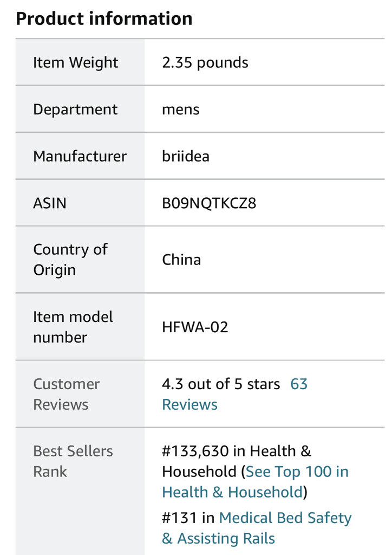Click the Item model number label
Image resolution: width=392 pixels, height=555 pixels.
point(73,327)
